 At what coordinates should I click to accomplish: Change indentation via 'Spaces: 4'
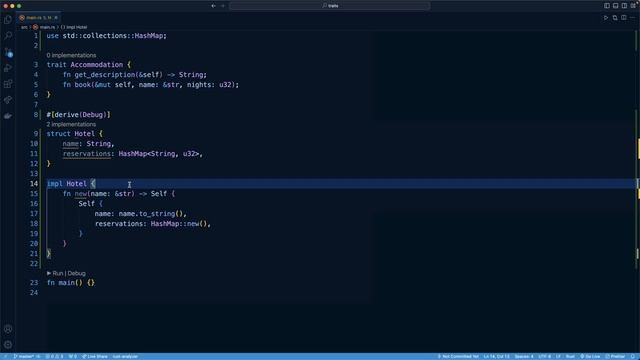(x=524, y=356)
